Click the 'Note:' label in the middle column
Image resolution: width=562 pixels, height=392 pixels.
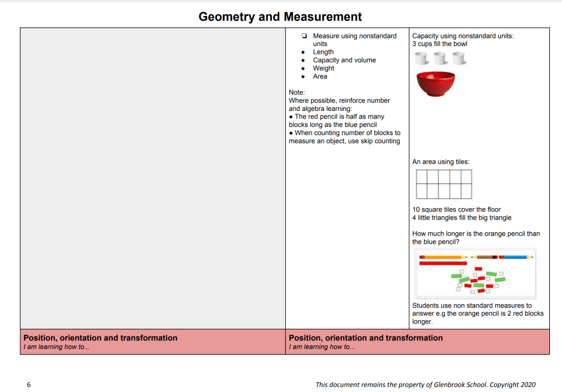pyautogui.click(x=297, y=93)
